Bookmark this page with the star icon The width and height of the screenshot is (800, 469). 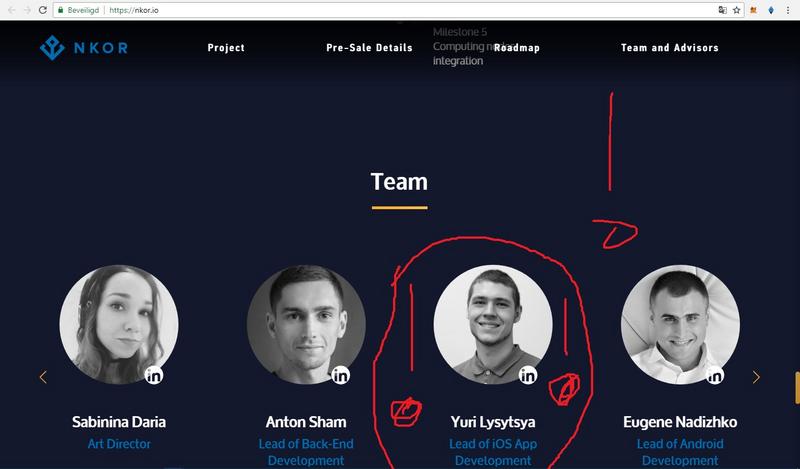pyautogui.click(x=736, y=10)
